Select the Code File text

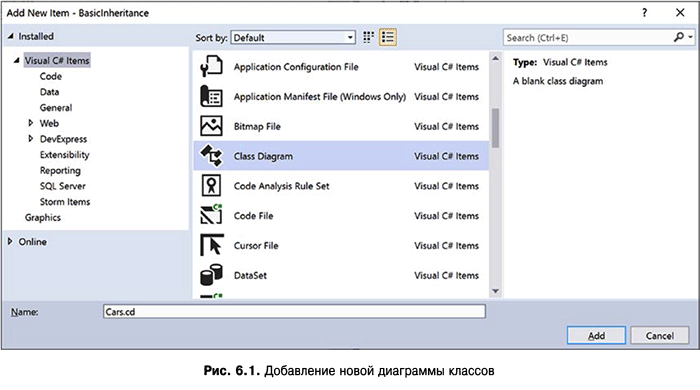[253, 216]
